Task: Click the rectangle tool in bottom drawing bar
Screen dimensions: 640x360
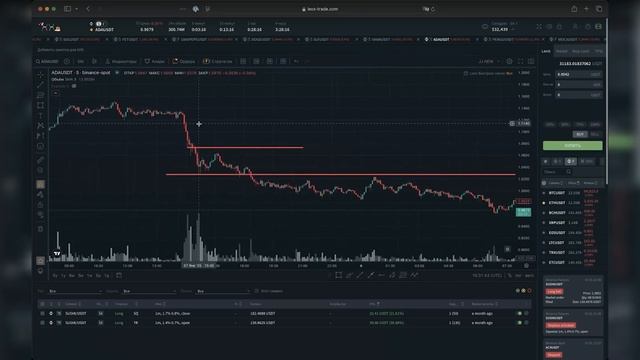Action: 338,276
